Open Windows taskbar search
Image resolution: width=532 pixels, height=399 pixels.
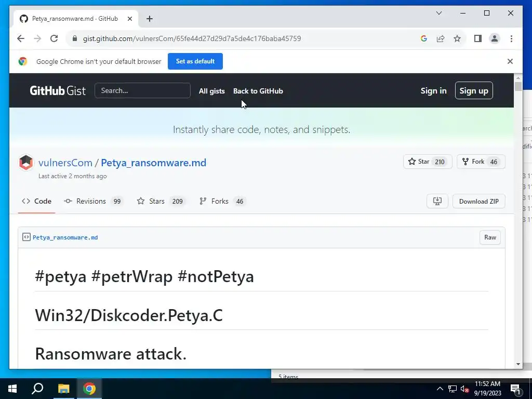[x=37, y=389]
